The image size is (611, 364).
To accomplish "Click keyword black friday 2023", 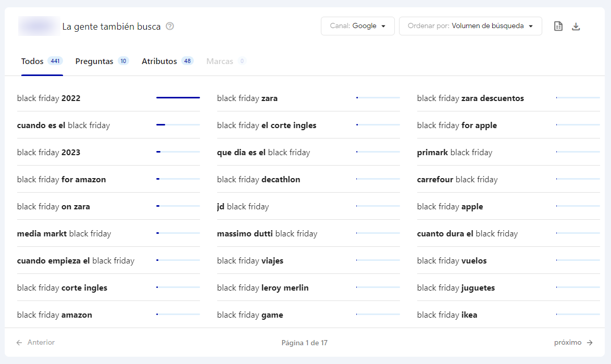I will [x=49, y=153].
